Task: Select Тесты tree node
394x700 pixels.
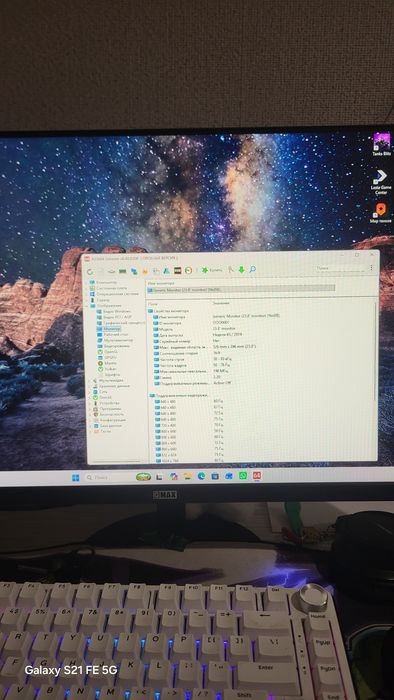Action: (102, 431)
